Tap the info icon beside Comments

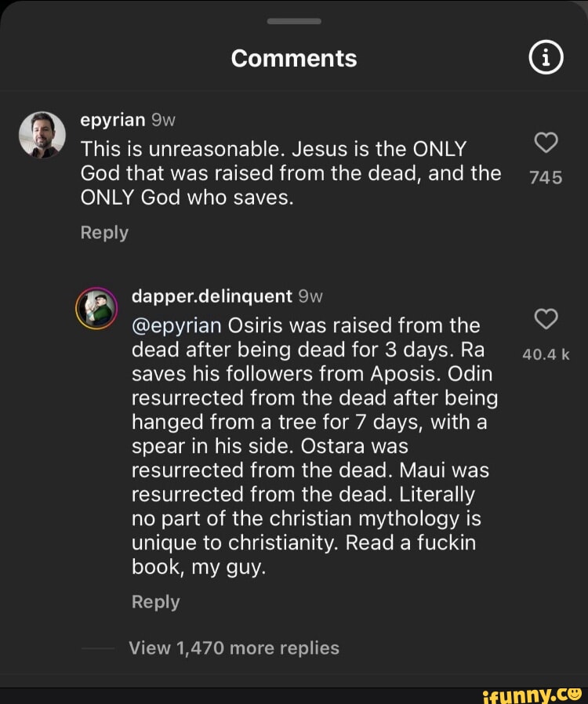point(546,59)
